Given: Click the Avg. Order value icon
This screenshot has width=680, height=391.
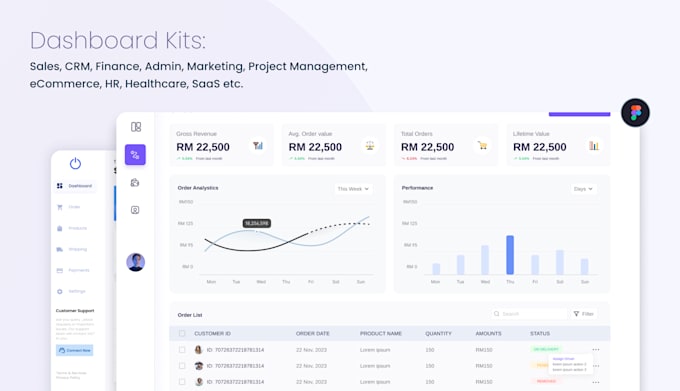Looking at the screenshot, I should (x=370, y=146).
